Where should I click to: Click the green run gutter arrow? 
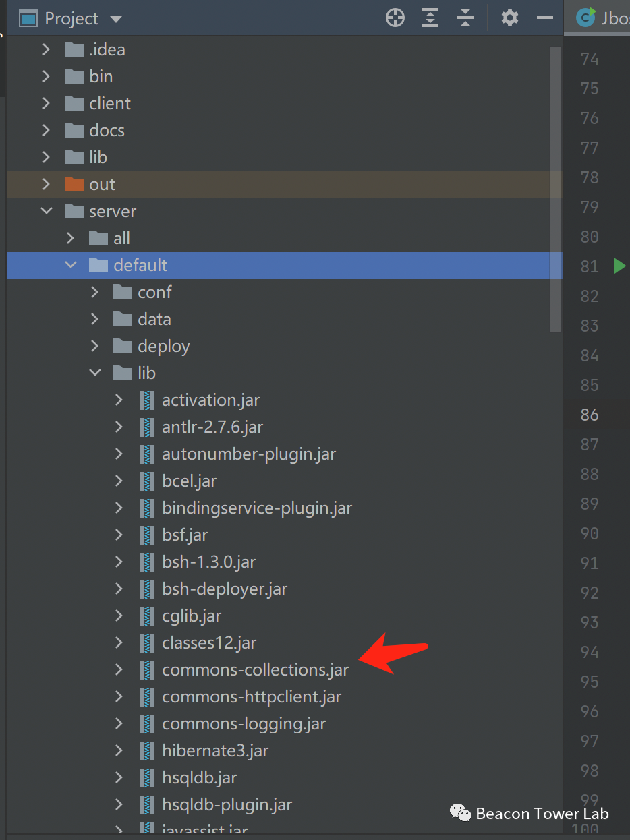pos(620,266)
